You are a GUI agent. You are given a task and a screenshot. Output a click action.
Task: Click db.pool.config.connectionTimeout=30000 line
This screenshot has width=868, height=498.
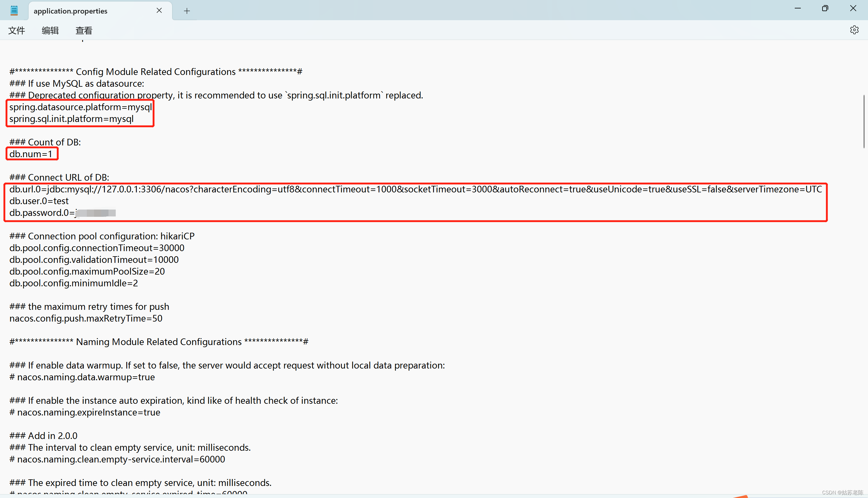(97, 248)
